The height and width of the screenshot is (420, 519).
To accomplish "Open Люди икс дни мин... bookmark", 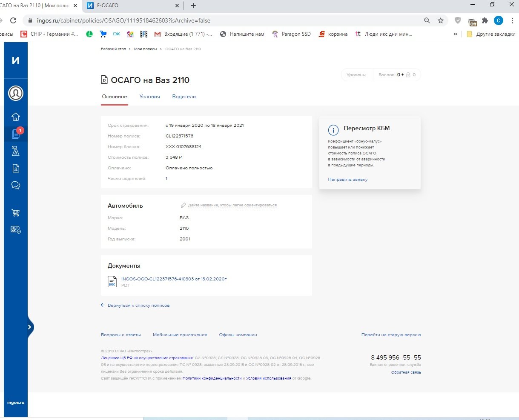I will click(383, 34).
